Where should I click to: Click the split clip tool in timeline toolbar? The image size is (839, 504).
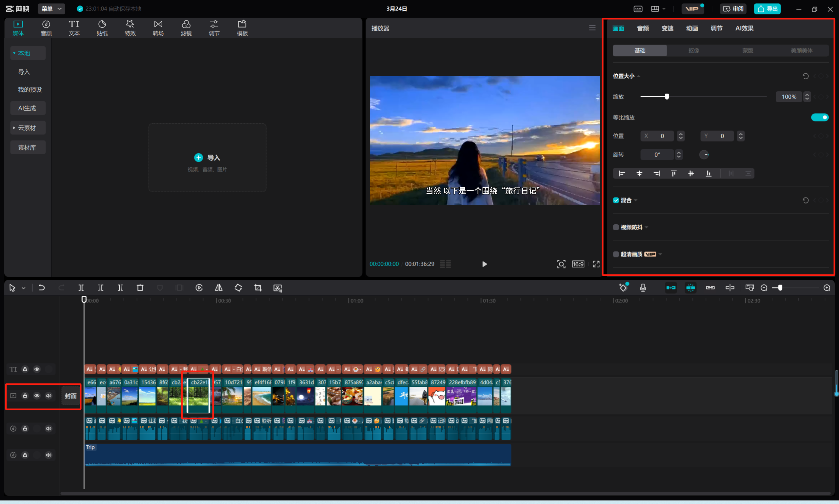coord(81,288)
